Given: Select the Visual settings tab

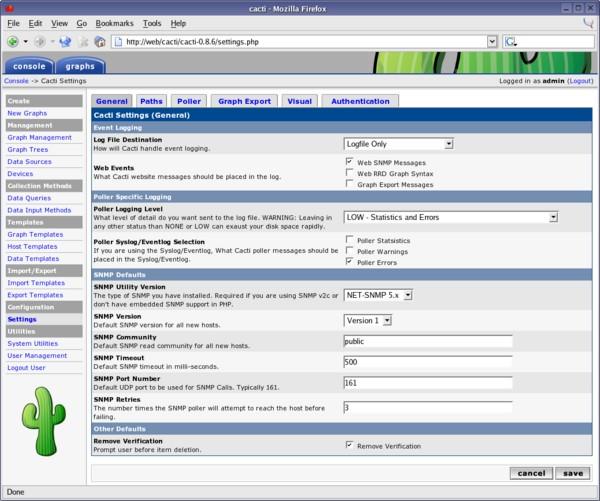Looking at the screenshot, I should 300,101.
